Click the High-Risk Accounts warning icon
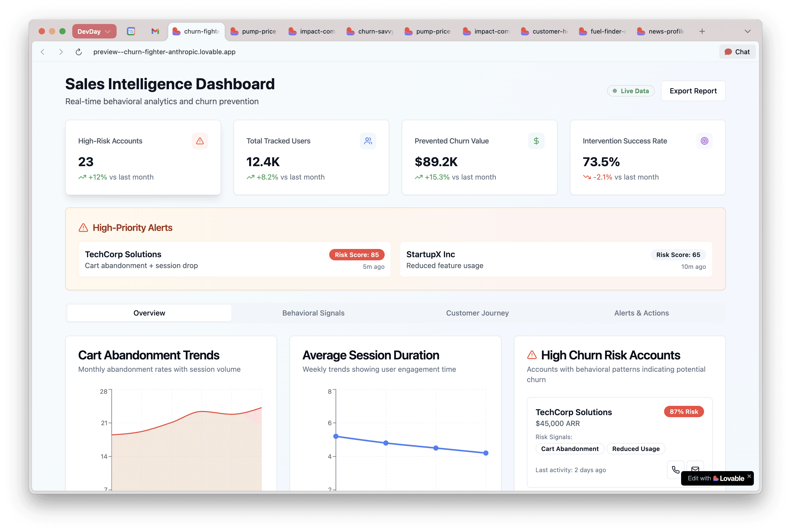 [200, 141]
